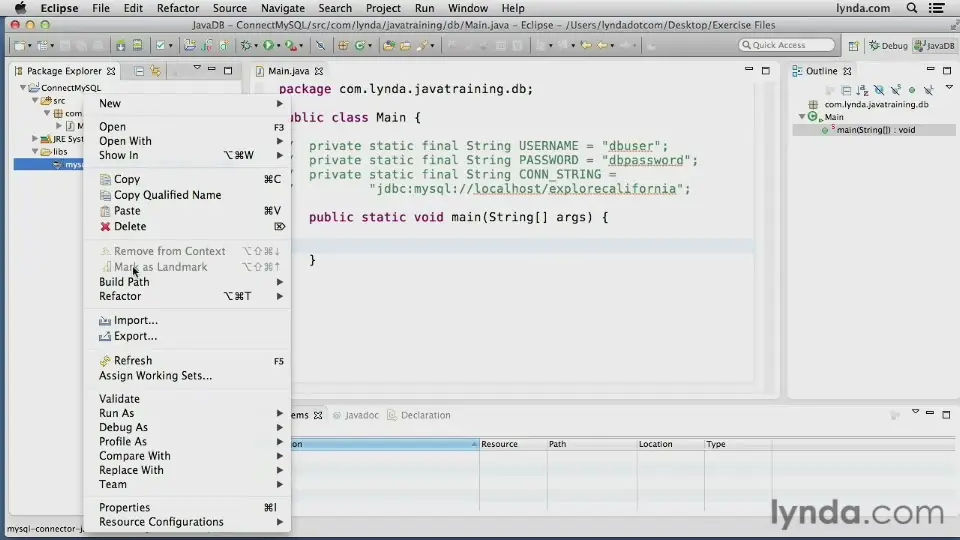Open the Back history dropdown arrow
Screen dimensions: 960x540
[612, 46]
